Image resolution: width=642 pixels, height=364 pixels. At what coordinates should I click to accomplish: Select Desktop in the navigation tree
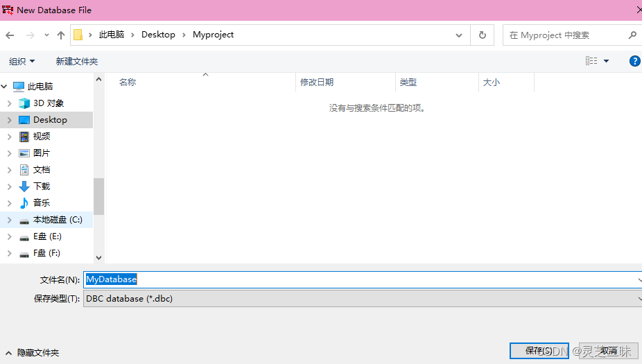(x=50, y=120)
